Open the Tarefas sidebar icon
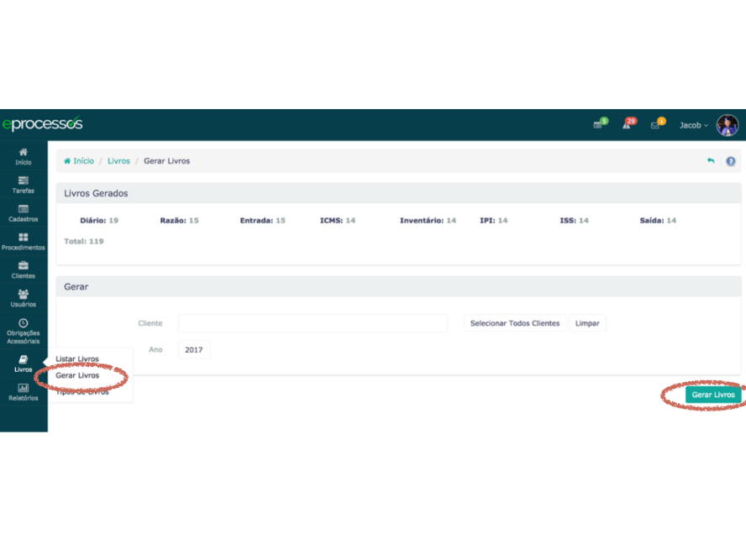The width and height of the screenshot is (746, 560). point(23,181)
